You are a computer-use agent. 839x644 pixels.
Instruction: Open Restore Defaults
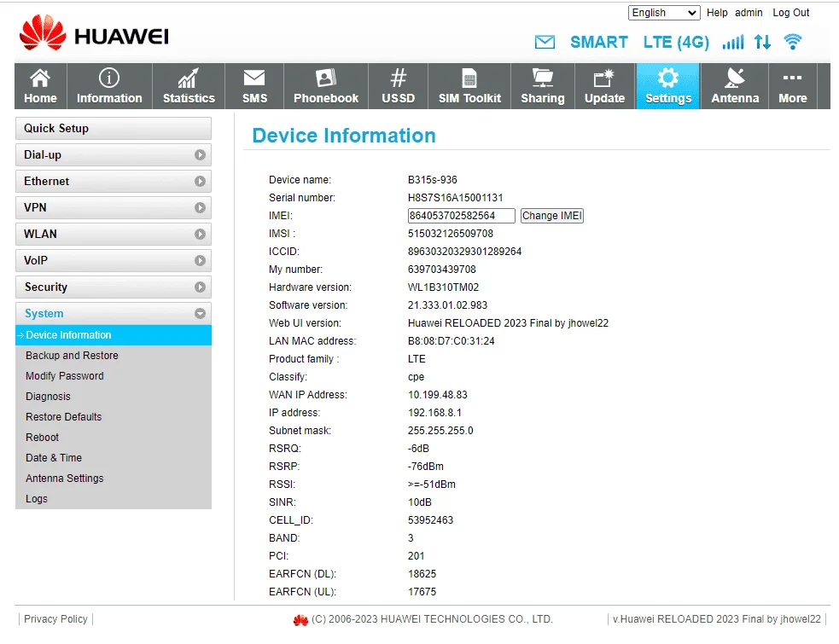(64, 416)
